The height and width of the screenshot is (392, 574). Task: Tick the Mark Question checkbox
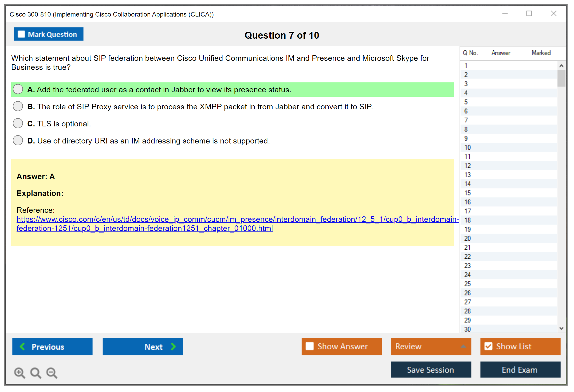point(21,34)
